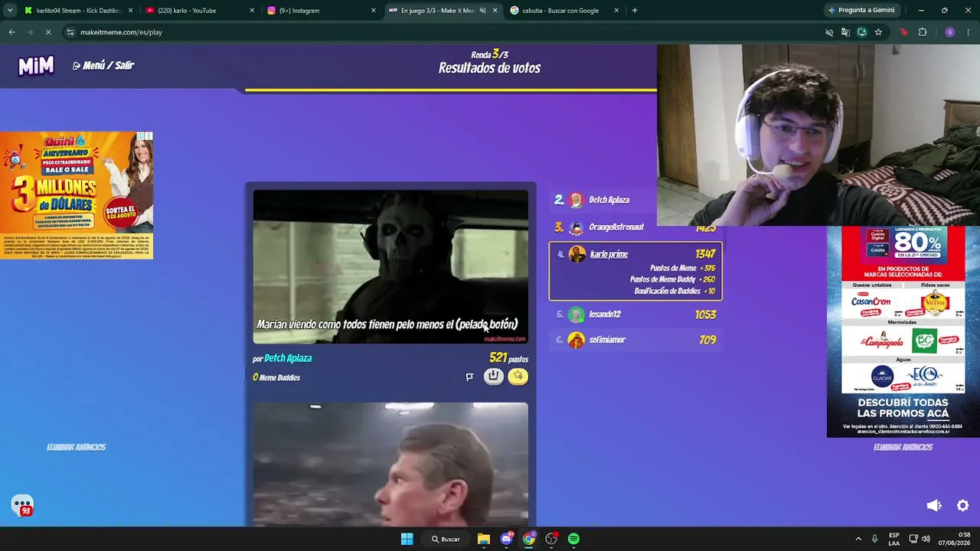Click the system tray microphone icon

(875, 539)
